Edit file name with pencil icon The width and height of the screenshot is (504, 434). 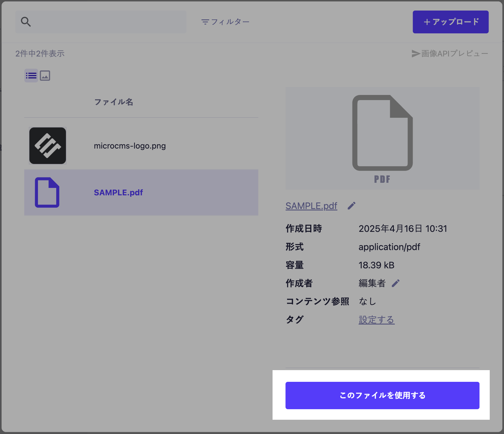tap(352, 206)
